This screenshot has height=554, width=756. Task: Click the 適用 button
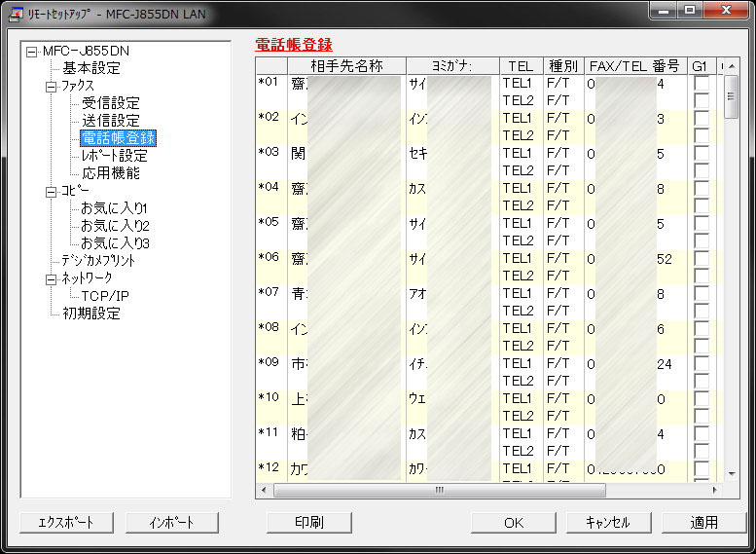[703, 523]
